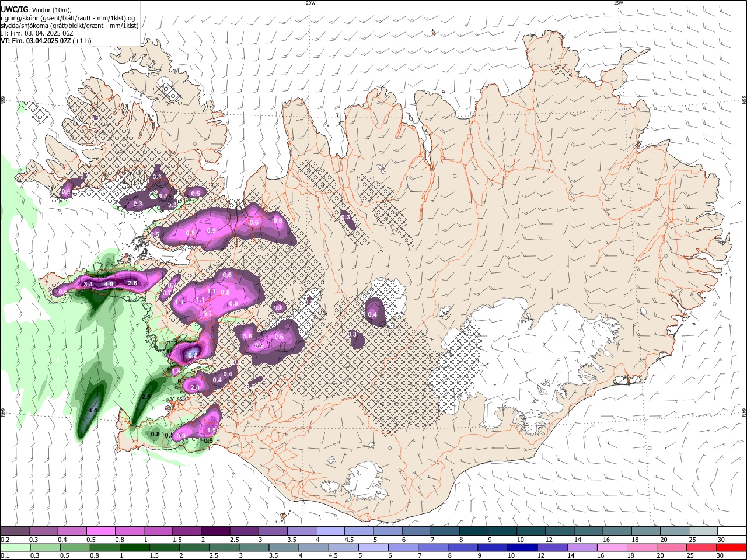The width and height of the screenshot is (747, 560).
Task: Pick the darkest green 1 swatch in rain scale
Action: 135,547
